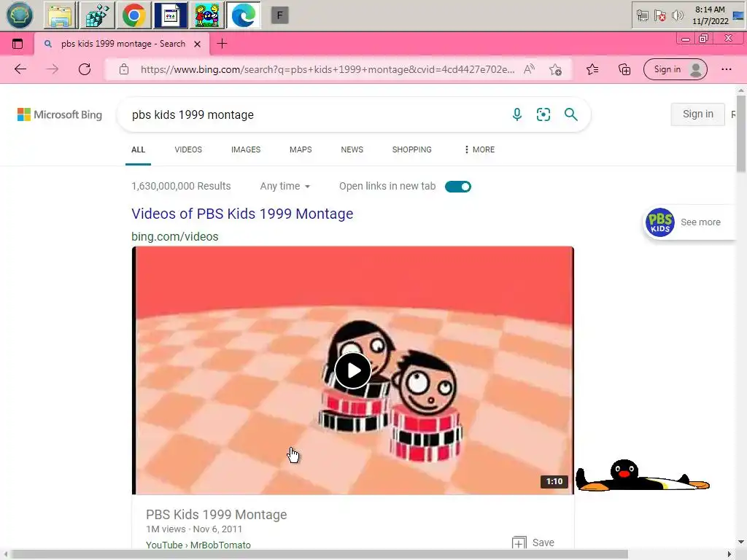Play the PBS Kids video
Screen dimensions: 747x560
[353, 370]
